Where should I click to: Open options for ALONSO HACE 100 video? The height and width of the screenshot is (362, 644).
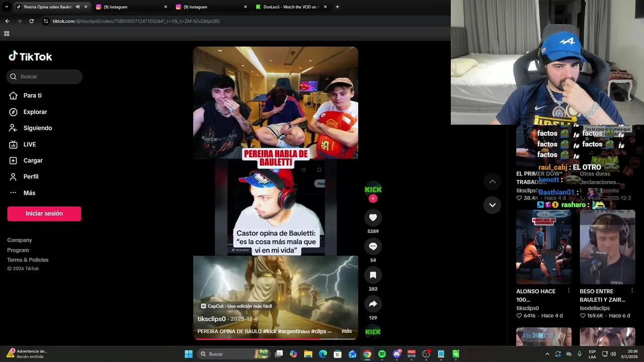point(569,291)
